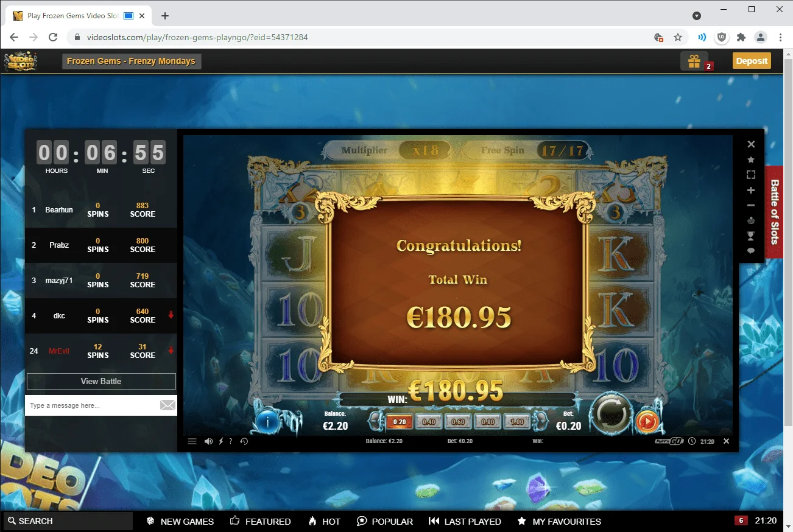Select the Play Frozen Gems Video Slot tab
The width and height of the screenshot is (793, 532).
80,16
